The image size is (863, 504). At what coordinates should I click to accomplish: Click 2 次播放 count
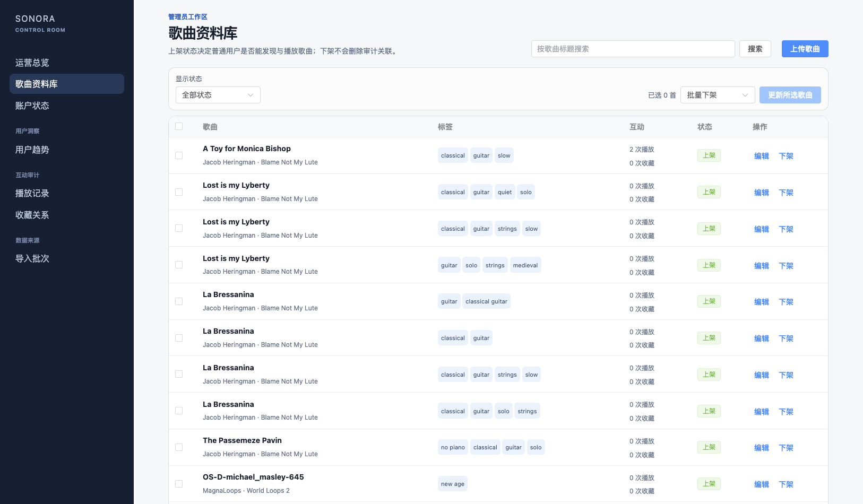[642, 150]
